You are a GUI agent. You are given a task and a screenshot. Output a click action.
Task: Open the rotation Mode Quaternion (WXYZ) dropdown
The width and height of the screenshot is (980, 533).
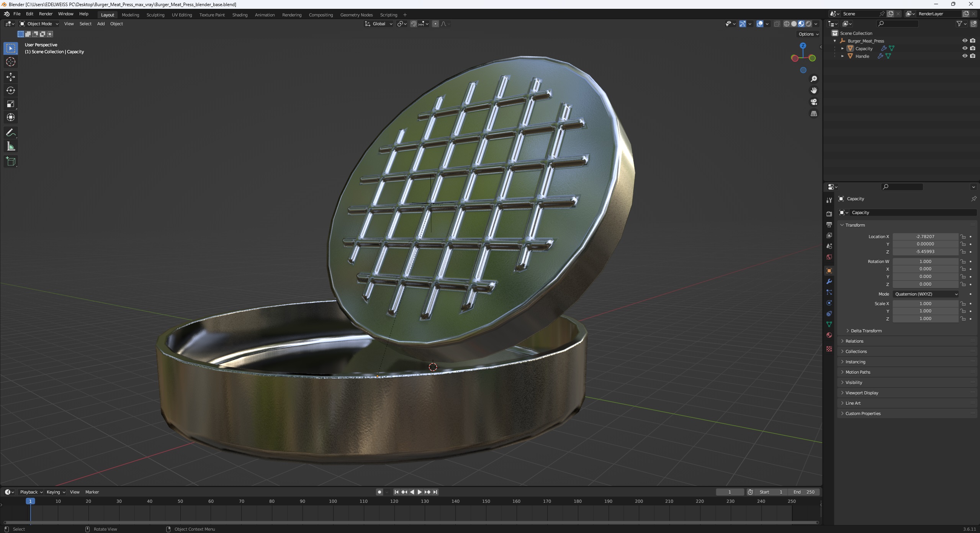[926, 294]
